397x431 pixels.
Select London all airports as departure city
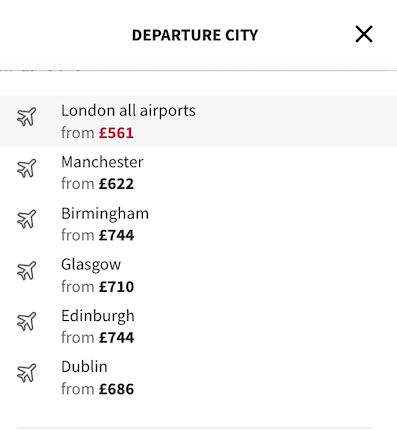[198, 121]
